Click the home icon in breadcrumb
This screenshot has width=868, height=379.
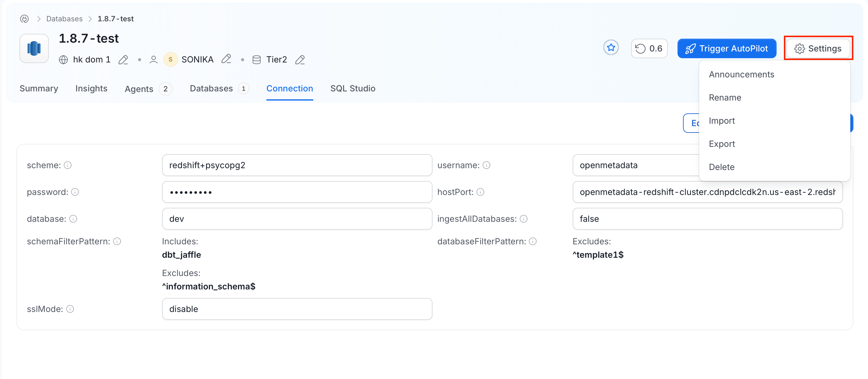[x=24, y=19]
